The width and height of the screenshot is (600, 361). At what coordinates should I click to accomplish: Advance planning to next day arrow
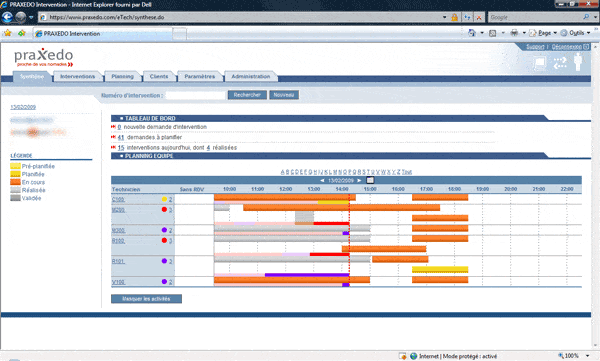(x=359, y=180)
